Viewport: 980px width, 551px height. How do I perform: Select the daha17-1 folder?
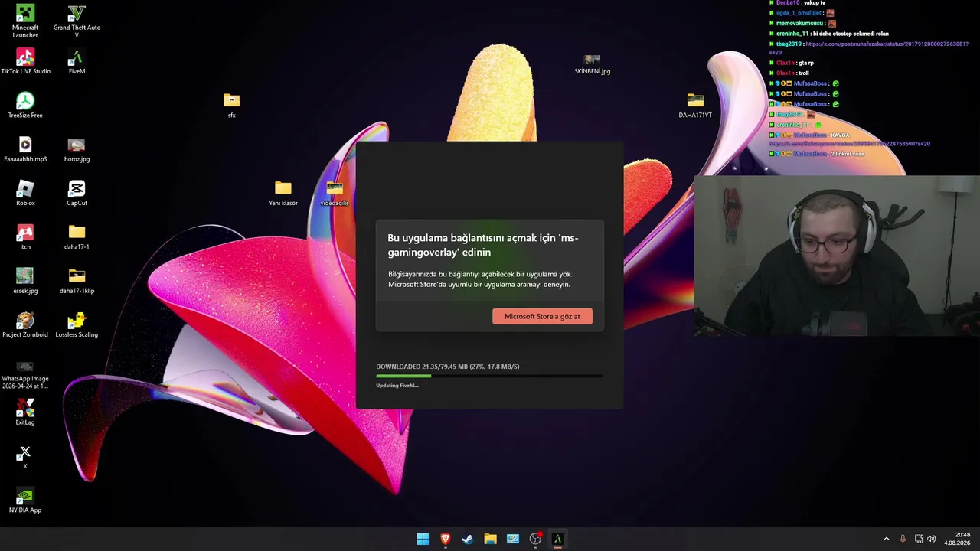click(77, 236)
